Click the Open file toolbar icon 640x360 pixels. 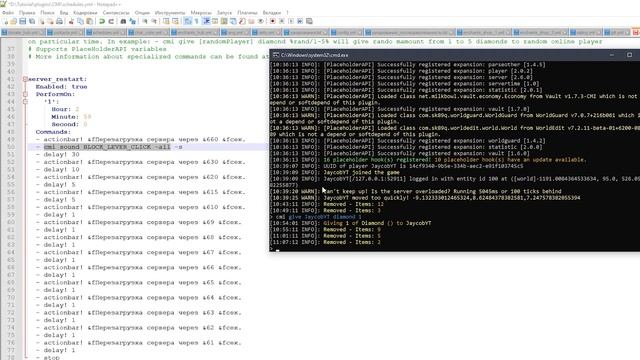click(13, 21)
